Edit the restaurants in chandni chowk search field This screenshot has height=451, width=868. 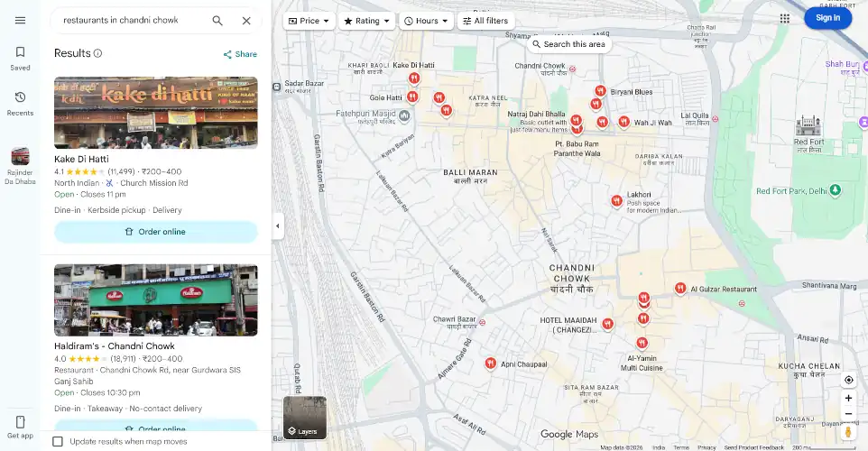tap(133, 21)
